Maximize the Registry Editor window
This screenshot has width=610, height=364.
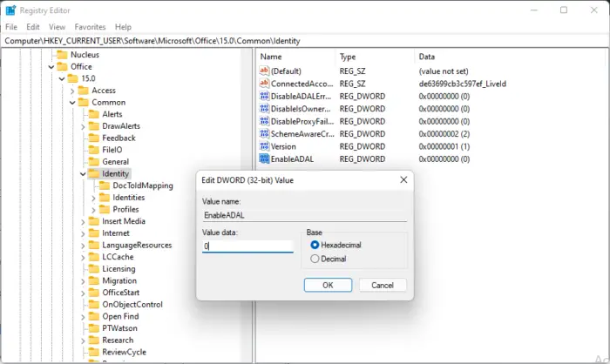click(x=564, y=10)
